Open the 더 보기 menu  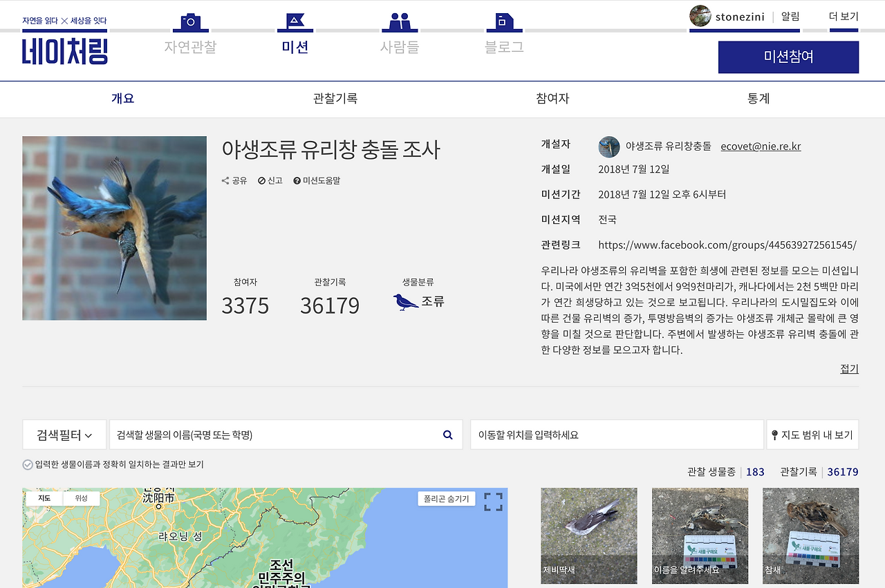843,16
